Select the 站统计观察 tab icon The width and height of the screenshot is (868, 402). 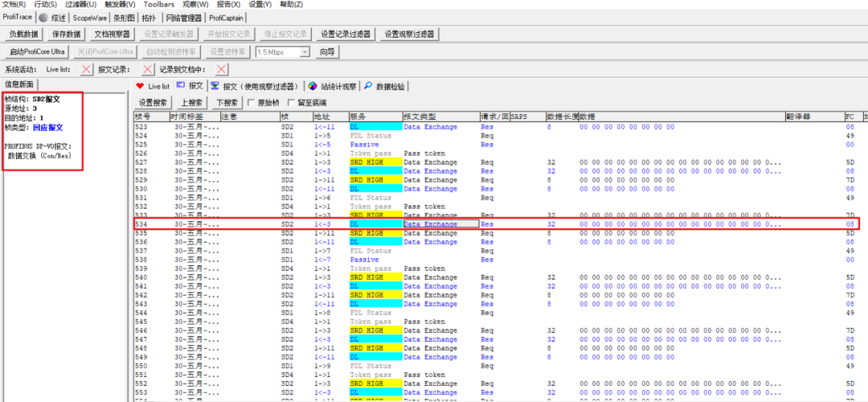pyautogui.click(x=313, y=86)
